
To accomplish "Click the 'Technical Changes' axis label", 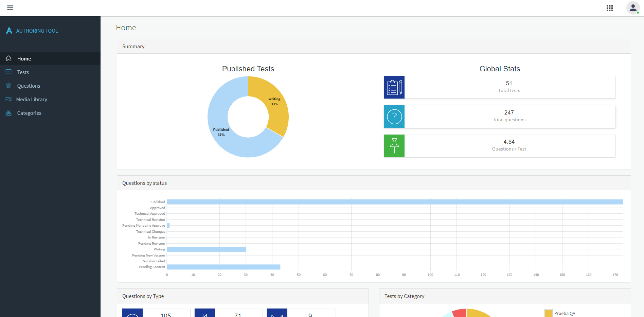I will [150, 232].
